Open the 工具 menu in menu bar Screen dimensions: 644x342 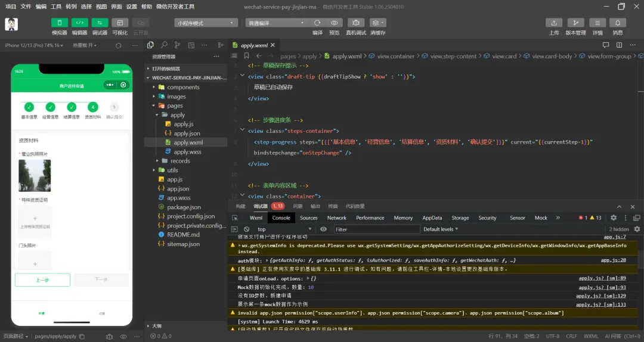[56, 7]
